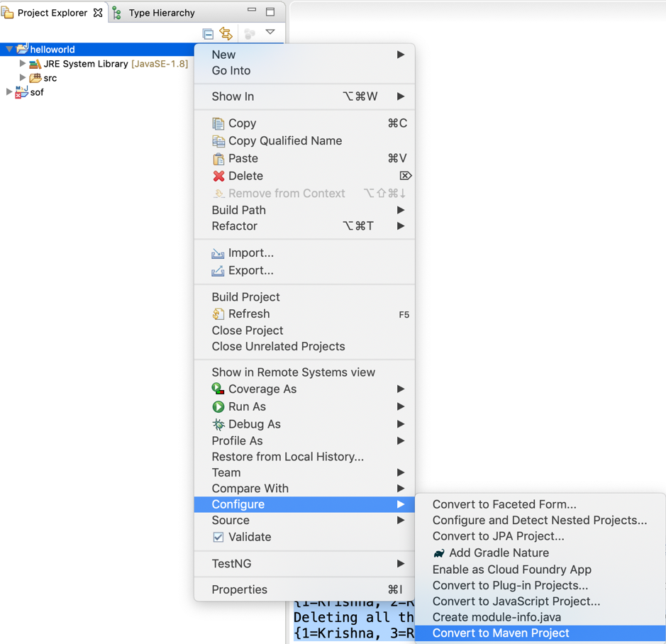Click the Export icon in the menu

pos(218,270)
